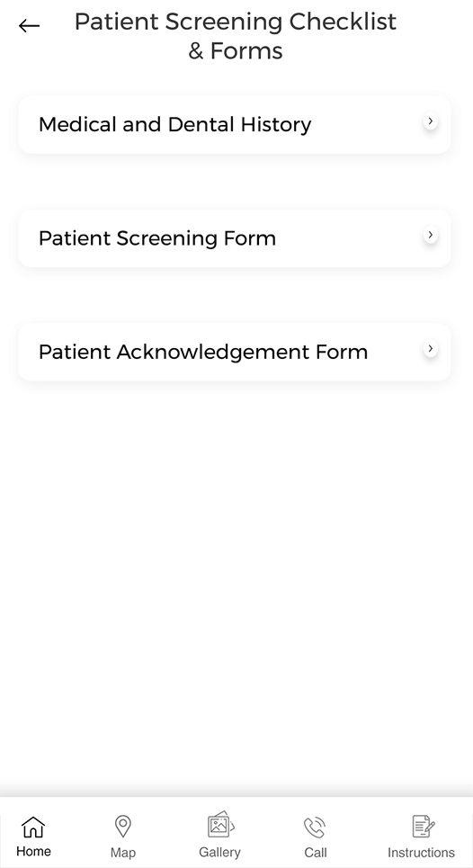Open the Instructions notepad icon
This screenshot has height=868, width=473.
pos(424,827)
